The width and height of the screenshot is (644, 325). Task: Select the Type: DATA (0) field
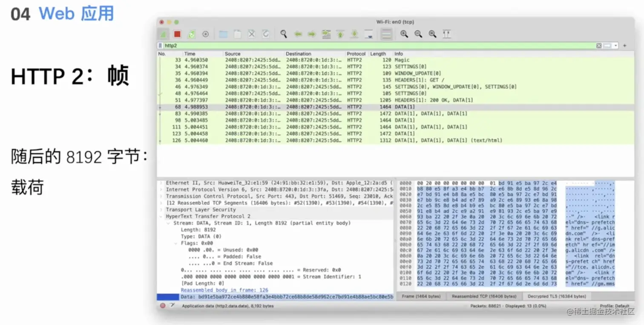(x=201, y=236)
